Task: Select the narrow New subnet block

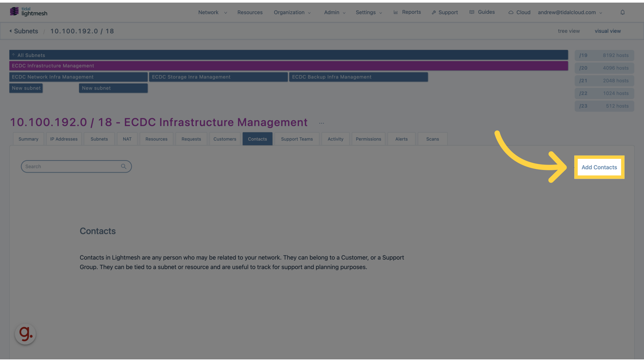Action: point(26,88)
